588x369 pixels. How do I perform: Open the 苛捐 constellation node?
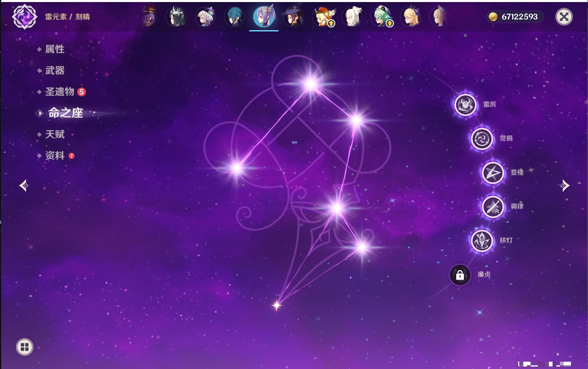482,139
